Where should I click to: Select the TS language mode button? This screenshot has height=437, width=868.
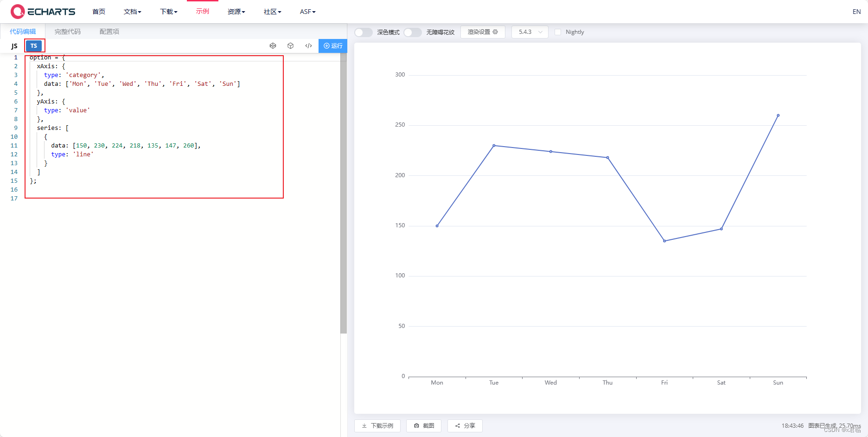coord(34,45)
